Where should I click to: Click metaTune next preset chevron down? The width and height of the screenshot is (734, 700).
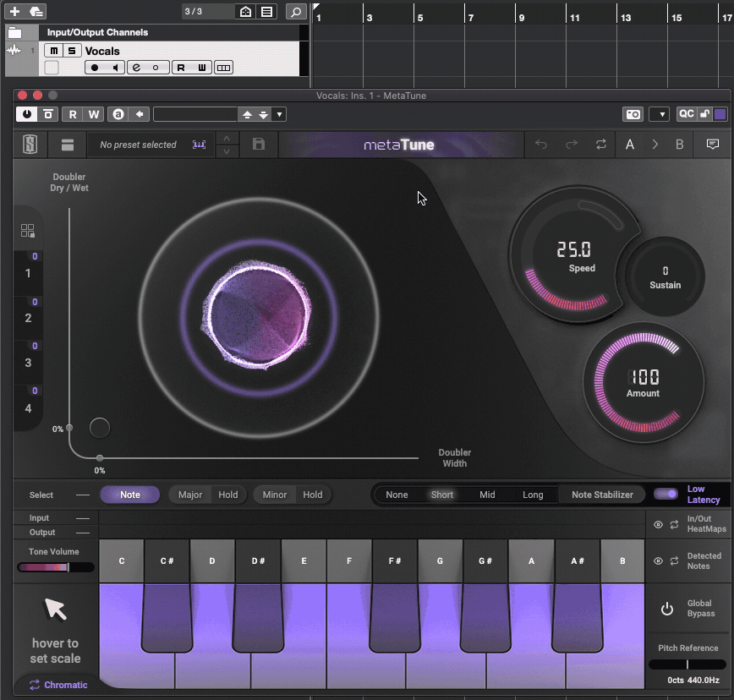[227, 151]
